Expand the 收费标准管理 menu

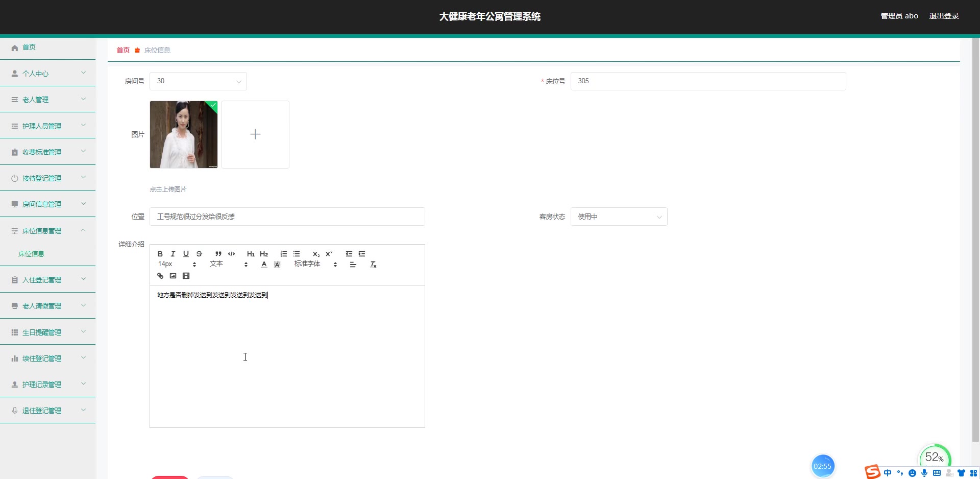(47, 152)
